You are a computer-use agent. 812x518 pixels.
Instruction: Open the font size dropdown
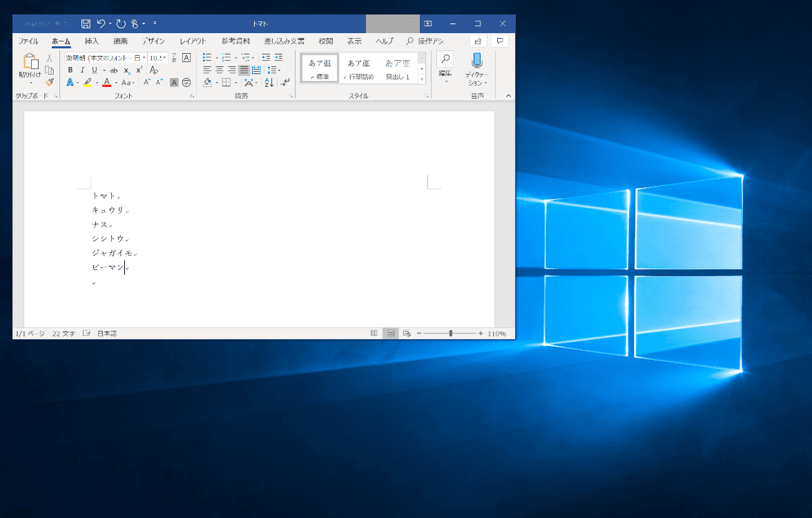[x=164, y=58]
